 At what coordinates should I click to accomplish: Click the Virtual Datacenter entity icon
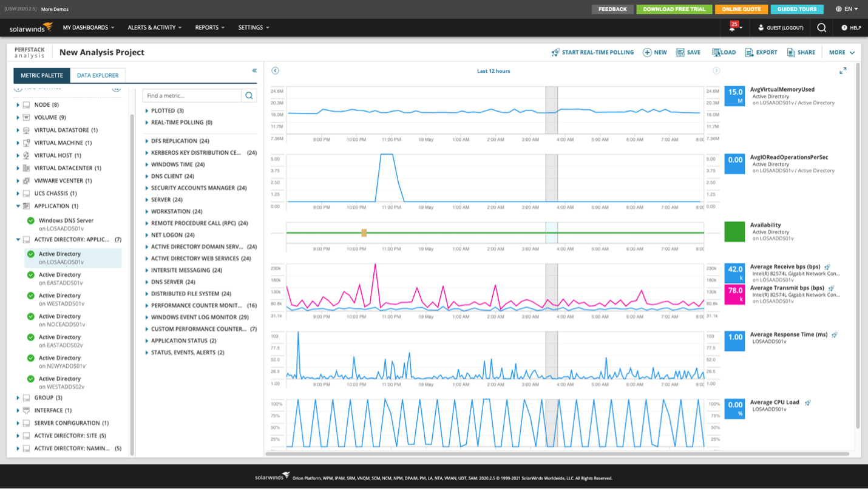(x=26, y=168)
